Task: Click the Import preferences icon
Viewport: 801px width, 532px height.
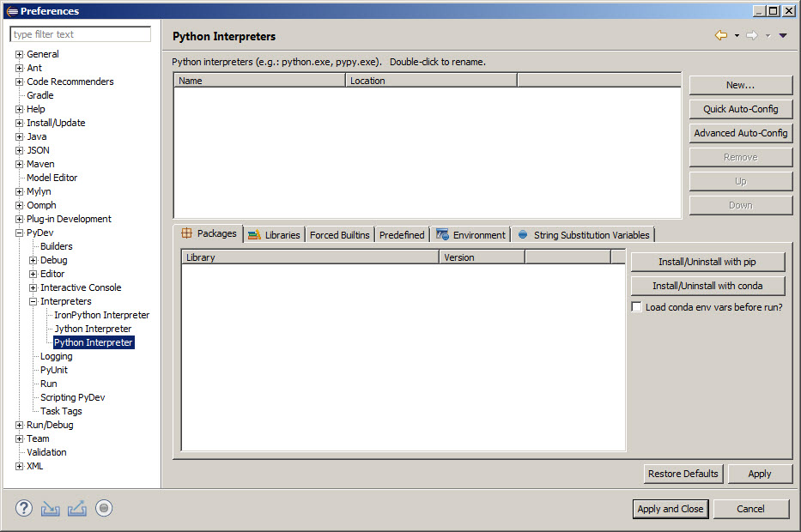Action: (x=51, y=508)
